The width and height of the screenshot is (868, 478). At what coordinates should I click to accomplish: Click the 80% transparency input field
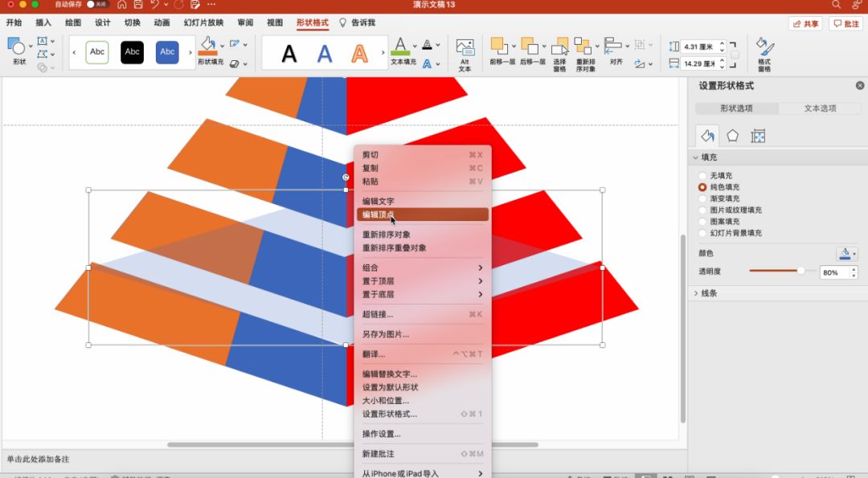click(832, 272)
